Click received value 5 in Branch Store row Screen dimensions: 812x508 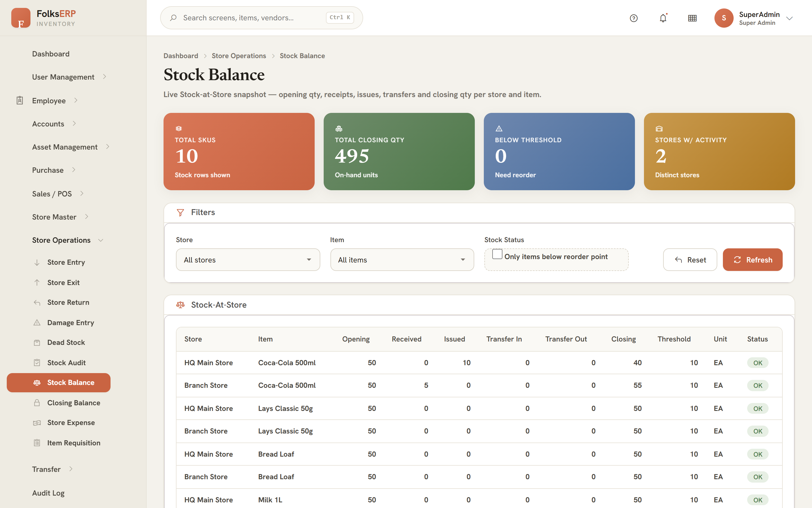(426, 385)
